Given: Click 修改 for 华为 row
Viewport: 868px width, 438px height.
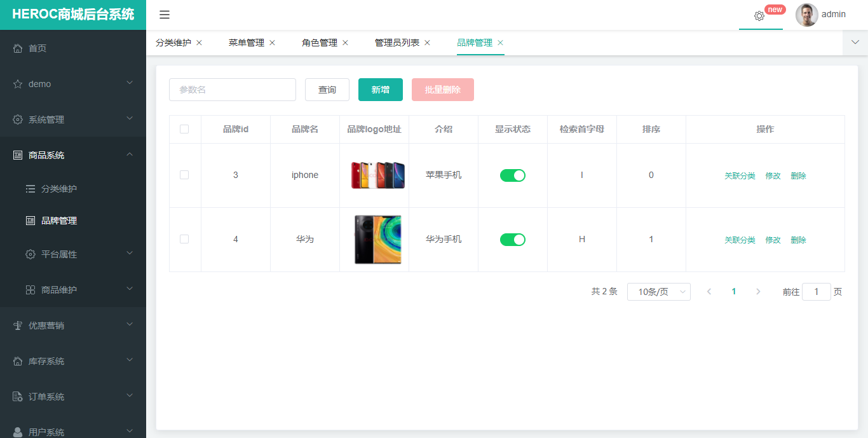Looking at the screenshot, I should (773, 240).
